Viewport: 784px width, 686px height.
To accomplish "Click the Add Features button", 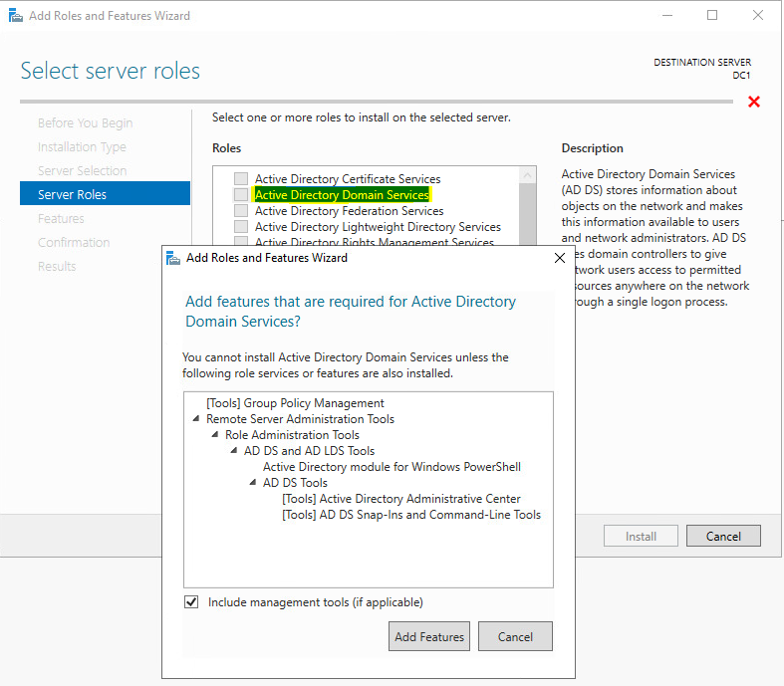I will pyautogui.click(x=429, y=636).
